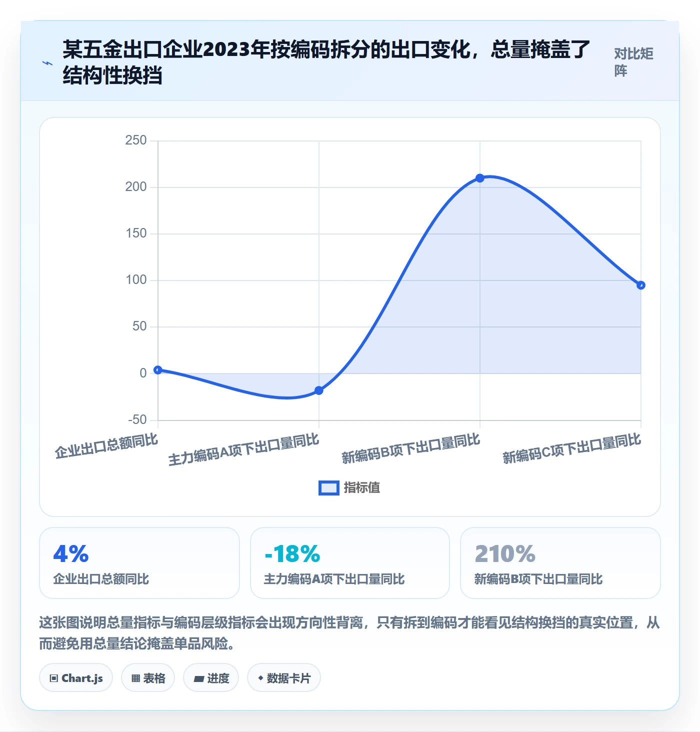Click the lightning bolt icon beside the title
Image resolution: width=700 pixels, height=732 pixels.
pos(47,63)
